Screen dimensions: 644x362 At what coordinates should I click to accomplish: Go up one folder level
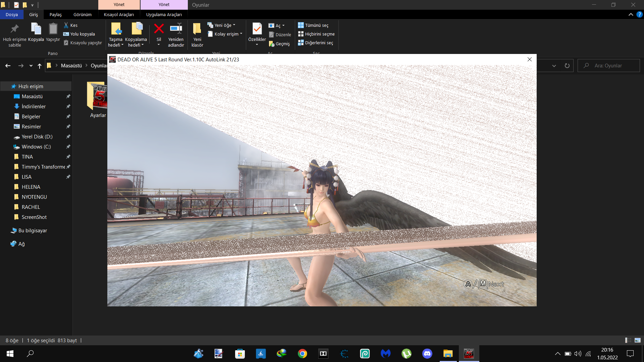40,66
